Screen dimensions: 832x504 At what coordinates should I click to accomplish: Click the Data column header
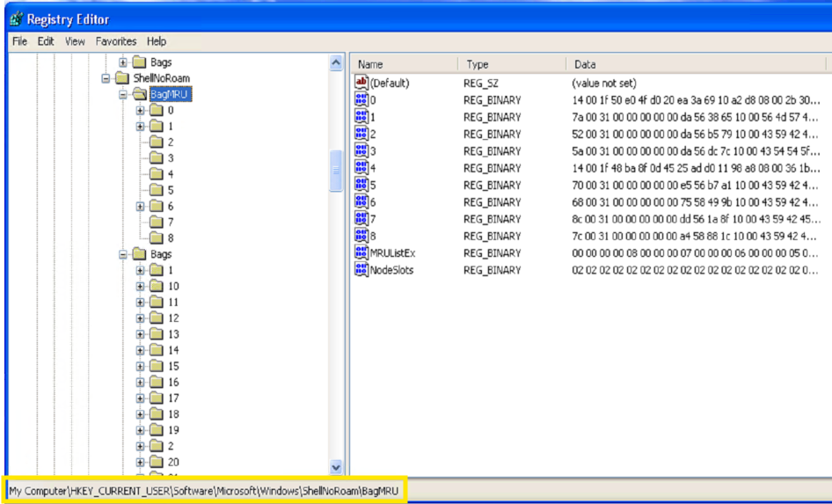[x=696, y=64]
